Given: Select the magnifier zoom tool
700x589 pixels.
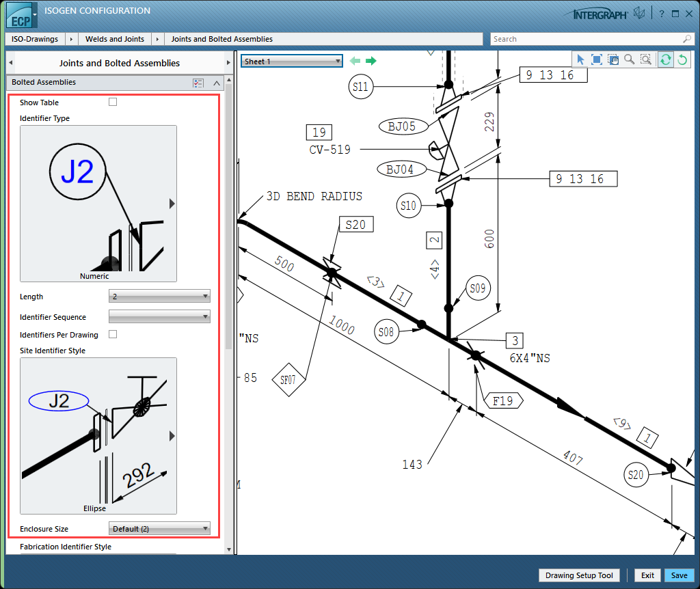Looking at the screenshot, I should [629, 60].
